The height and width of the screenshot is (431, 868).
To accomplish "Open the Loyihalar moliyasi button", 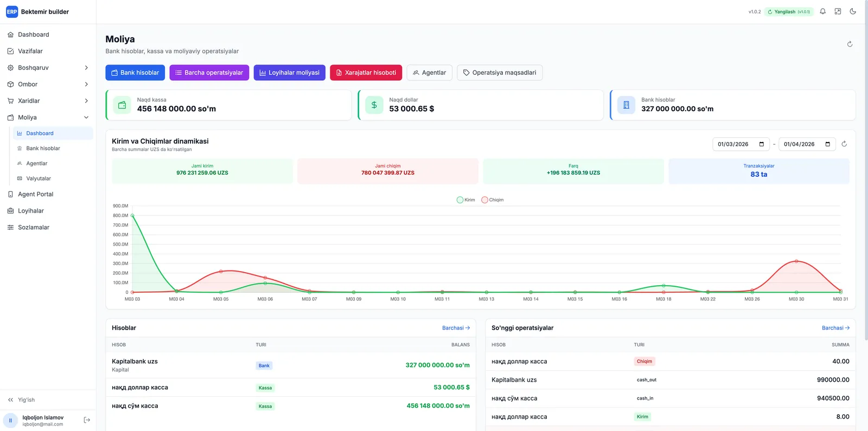I will tap(290, 73).
